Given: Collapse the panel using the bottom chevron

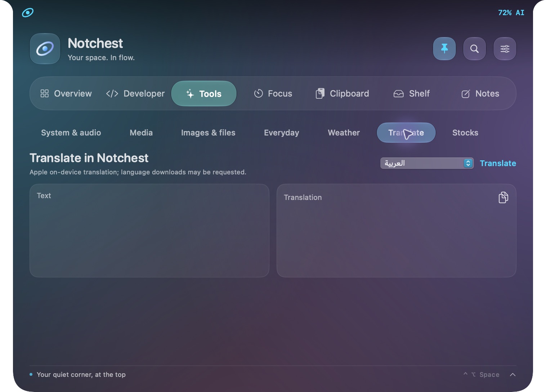Looking at the screenshot, I should point(513,375).
